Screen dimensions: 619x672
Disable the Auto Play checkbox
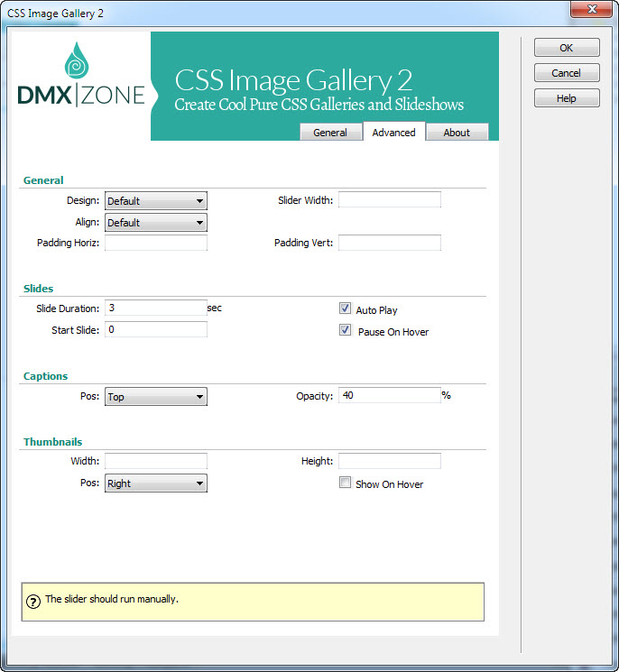(x=345, y=308)
